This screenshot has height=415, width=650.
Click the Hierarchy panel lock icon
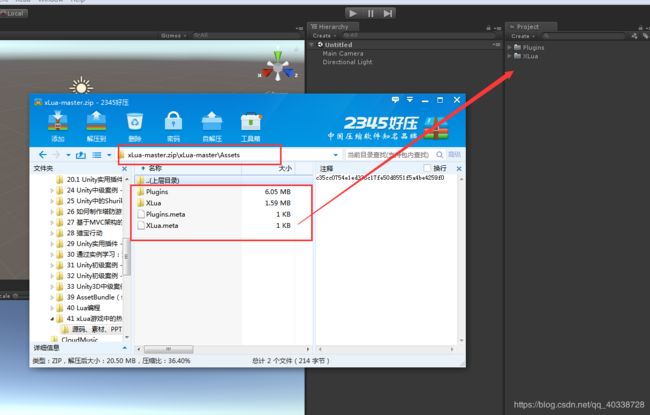click(x=488, y=28)
